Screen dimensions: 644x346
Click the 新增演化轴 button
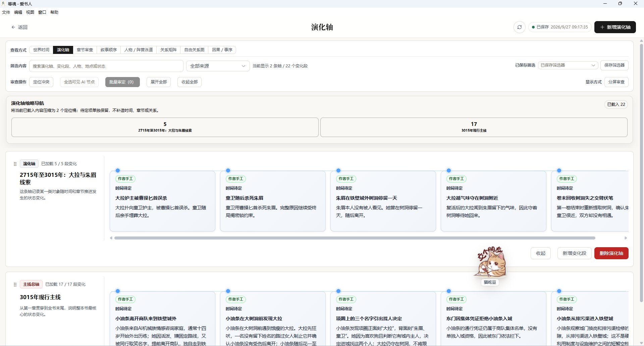coord(615,27)
